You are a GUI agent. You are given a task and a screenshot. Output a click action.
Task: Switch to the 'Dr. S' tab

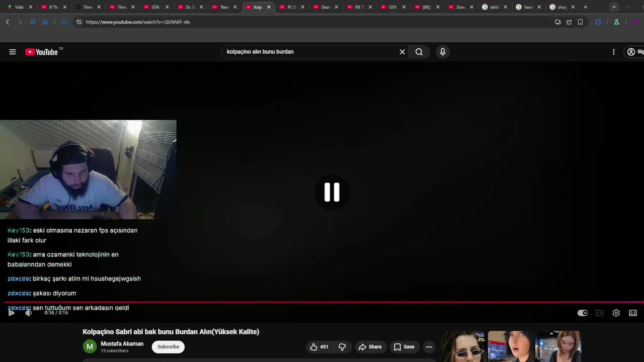coord(190,7)
